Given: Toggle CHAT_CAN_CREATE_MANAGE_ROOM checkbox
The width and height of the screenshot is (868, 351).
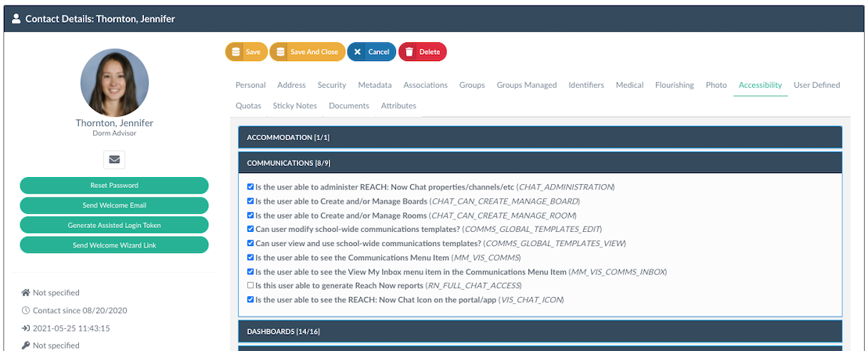Looking at the screenshot, I should click(250, 215).
